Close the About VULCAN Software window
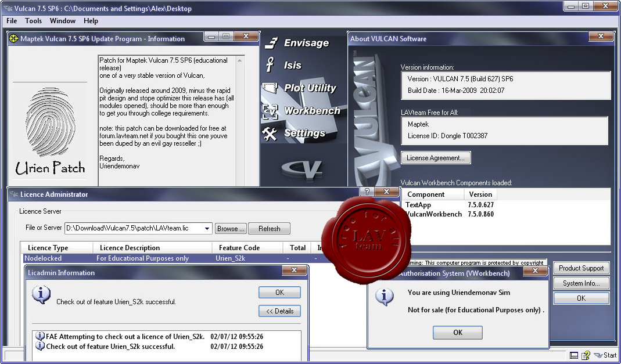621x364 pixels. click(601, 36)
